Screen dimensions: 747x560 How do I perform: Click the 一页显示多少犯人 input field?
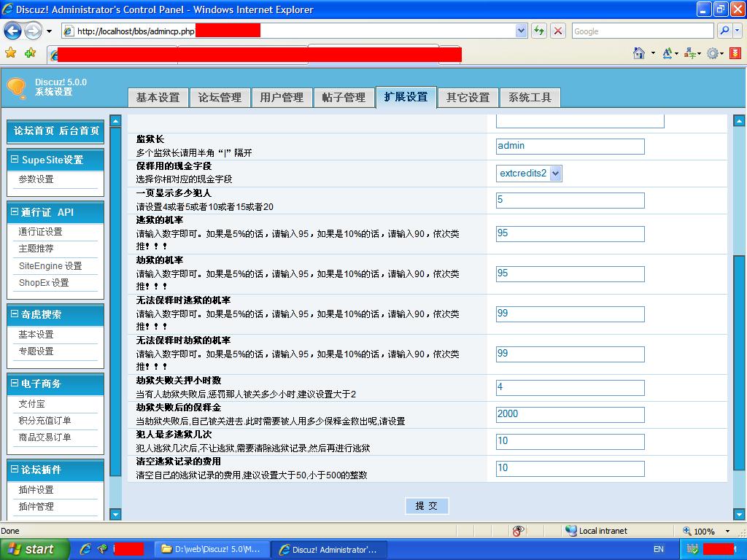570,200
